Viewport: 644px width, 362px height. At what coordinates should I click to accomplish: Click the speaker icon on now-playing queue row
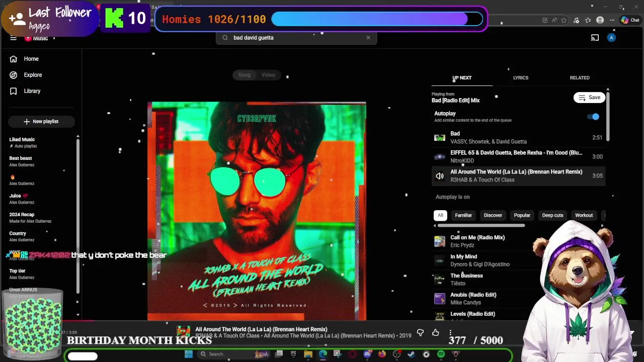point(440,176)
